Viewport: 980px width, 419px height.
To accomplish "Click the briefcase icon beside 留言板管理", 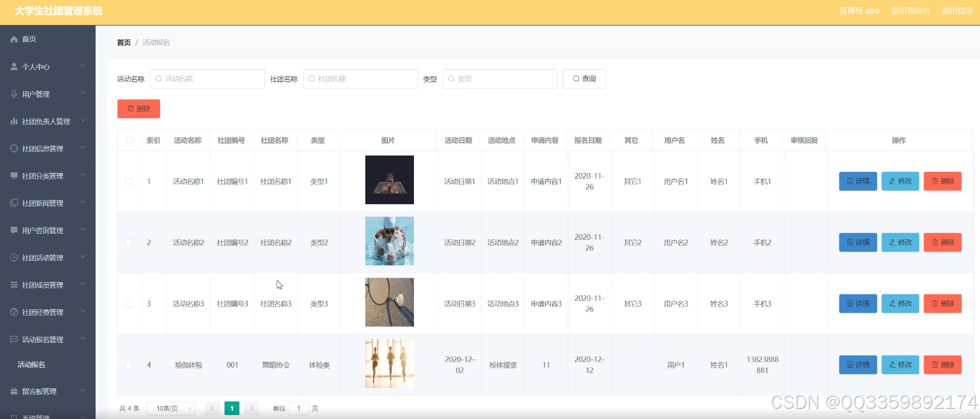I will (14, 391).
